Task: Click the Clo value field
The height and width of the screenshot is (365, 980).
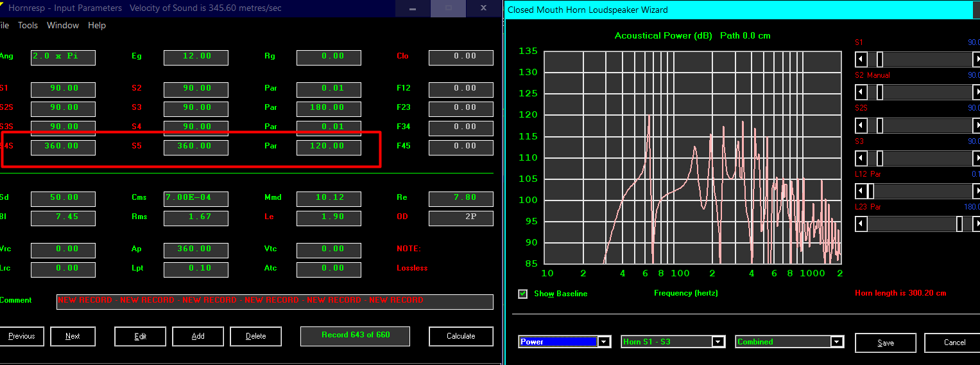Action: [x=461, y=57]
